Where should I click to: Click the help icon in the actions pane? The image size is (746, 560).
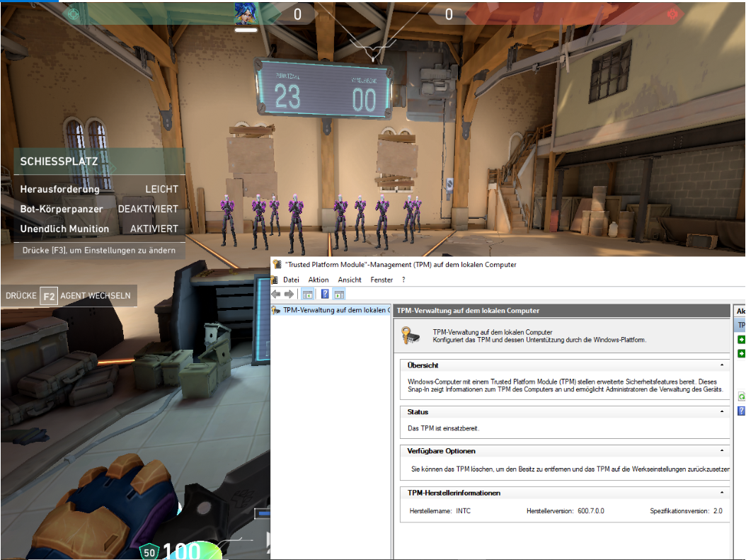(741, 411)
